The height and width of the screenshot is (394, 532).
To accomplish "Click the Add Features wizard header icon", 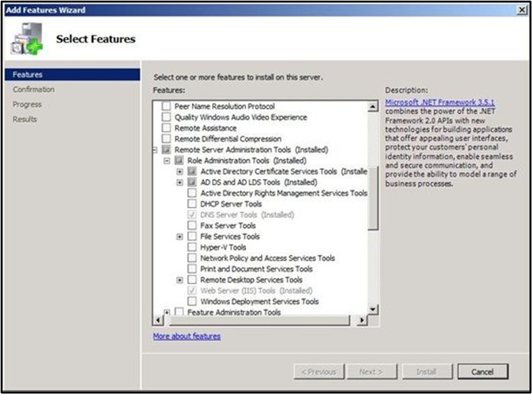I will pyautogui.click(x=27, y=40).
